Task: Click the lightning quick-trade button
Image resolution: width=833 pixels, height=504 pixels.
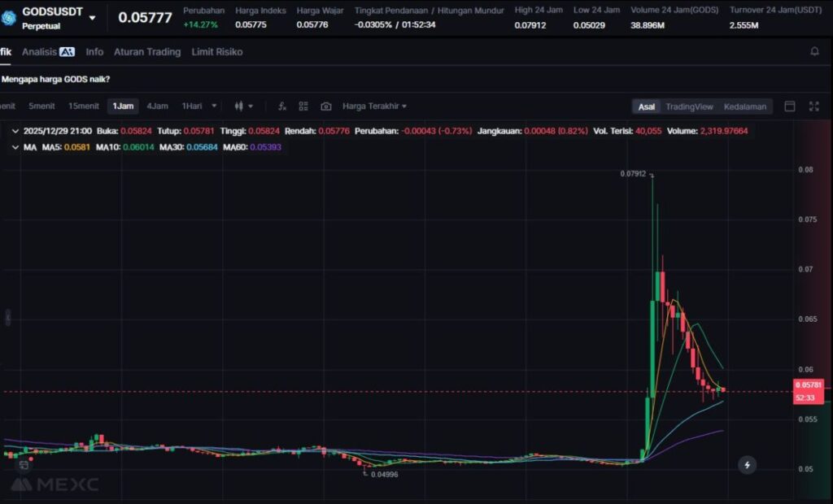Action: pos(747,465)
